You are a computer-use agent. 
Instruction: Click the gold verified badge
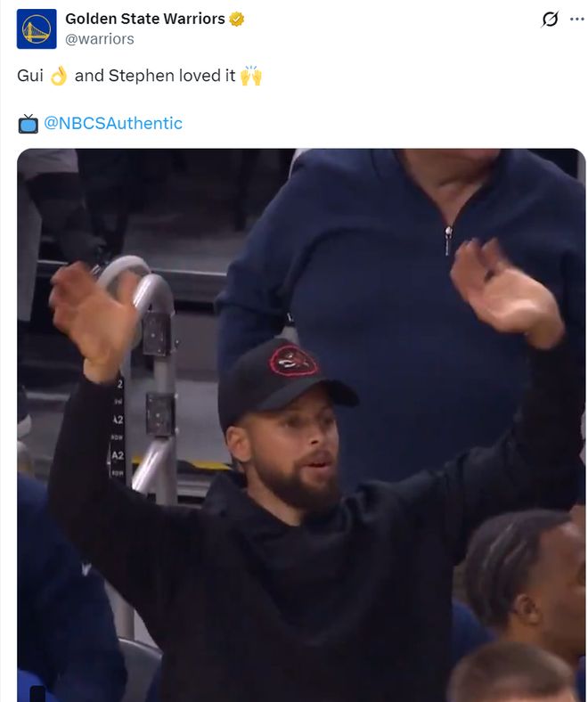point(236,19)
